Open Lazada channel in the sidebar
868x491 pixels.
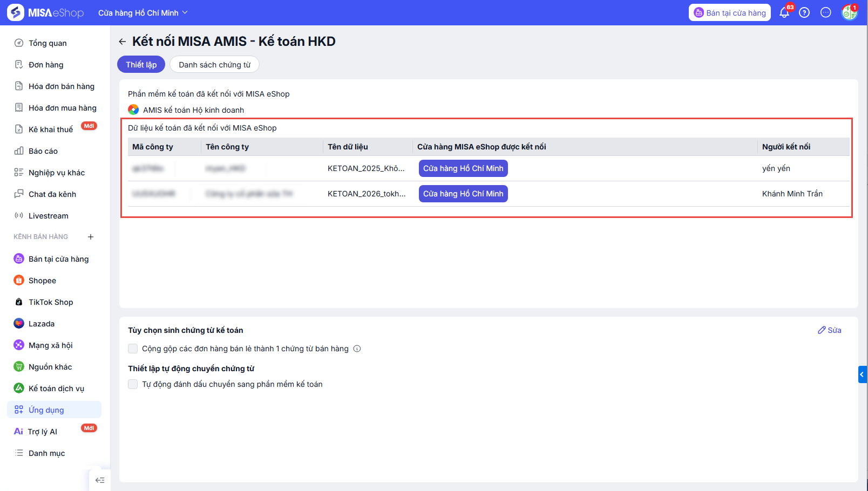pyautogui.click(x=54, y=324)
